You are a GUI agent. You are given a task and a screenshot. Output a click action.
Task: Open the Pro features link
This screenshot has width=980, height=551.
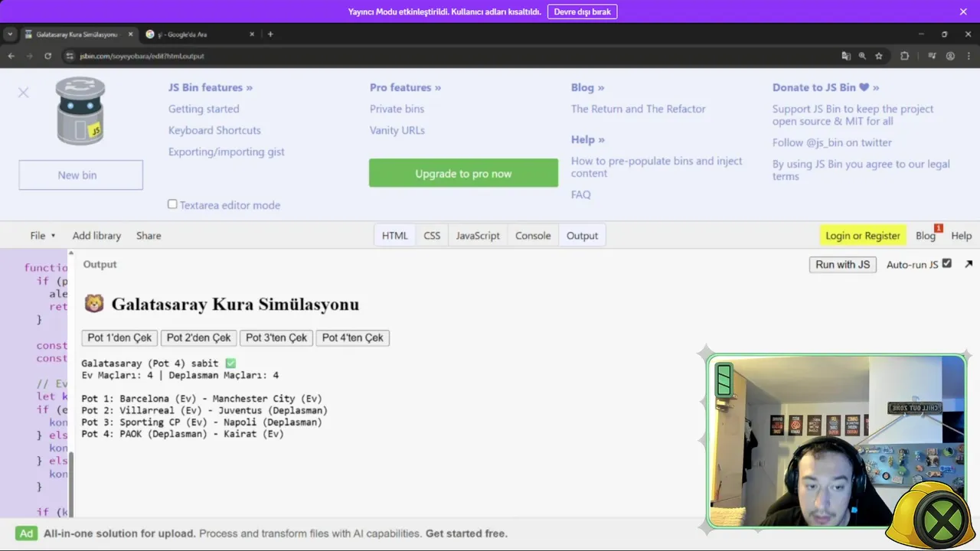tap(405, 87)
